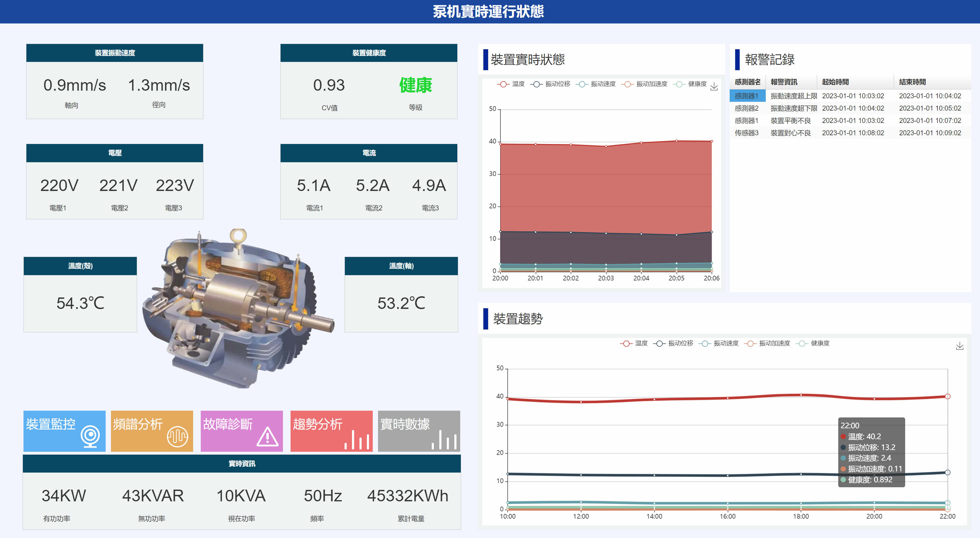Toggle 振动加速度 series in trend chart legend
The height and width of the screenshot is (538, 980).
[x=767, y=343]
